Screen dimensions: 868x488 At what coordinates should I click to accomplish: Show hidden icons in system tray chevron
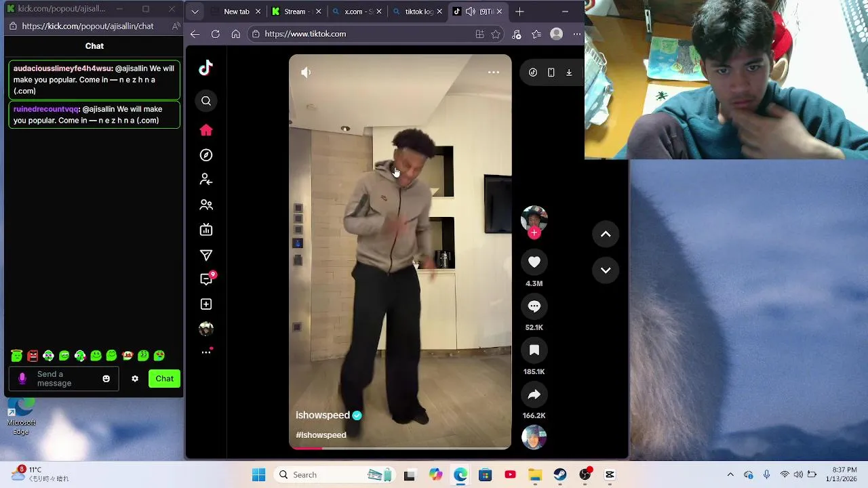pos(730,474)
